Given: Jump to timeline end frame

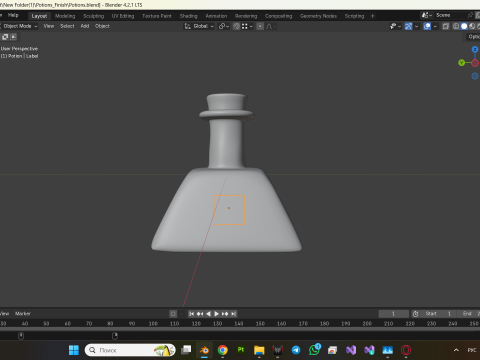Looking at the screenshot, I should 233,314.
